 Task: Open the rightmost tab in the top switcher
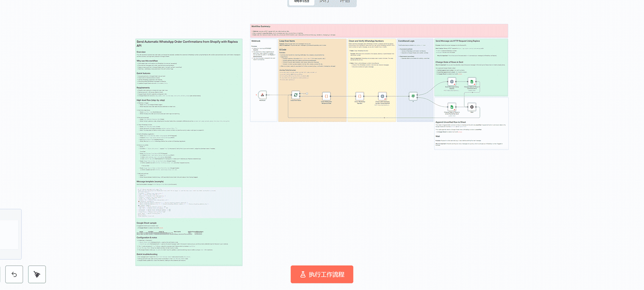[x=345, y=2]
